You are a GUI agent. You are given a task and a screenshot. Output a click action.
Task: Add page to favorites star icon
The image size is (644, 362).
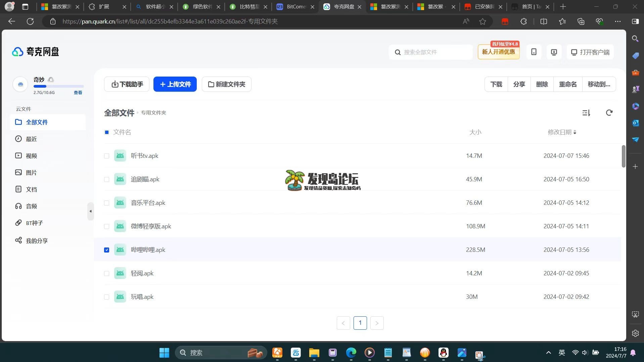pos(482,21)
